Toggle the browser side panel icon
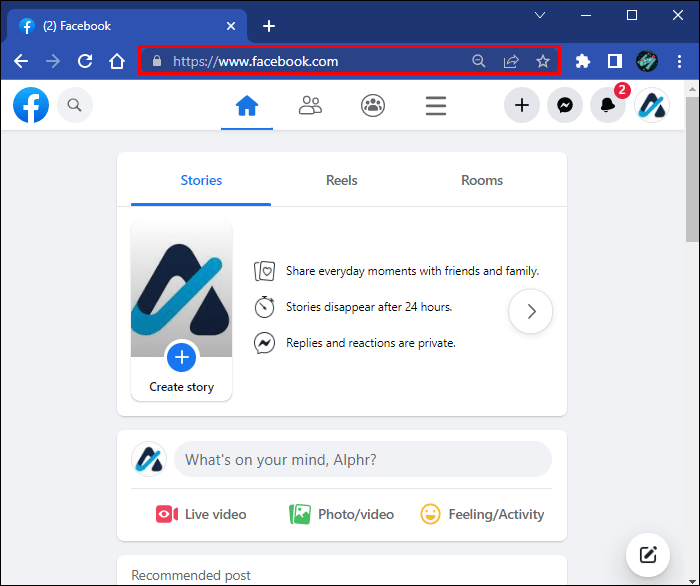This screenshot has height=586, width=700. tap(615, 61)
